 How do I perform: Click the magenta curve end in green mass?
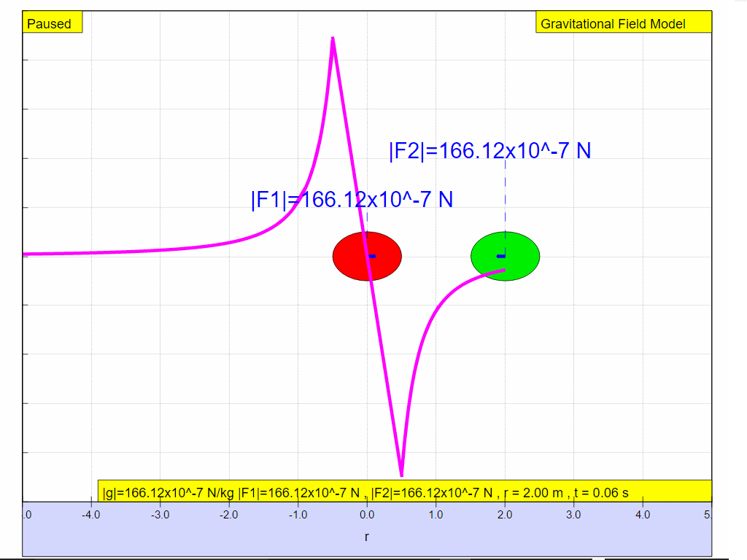tap(503, 271)
